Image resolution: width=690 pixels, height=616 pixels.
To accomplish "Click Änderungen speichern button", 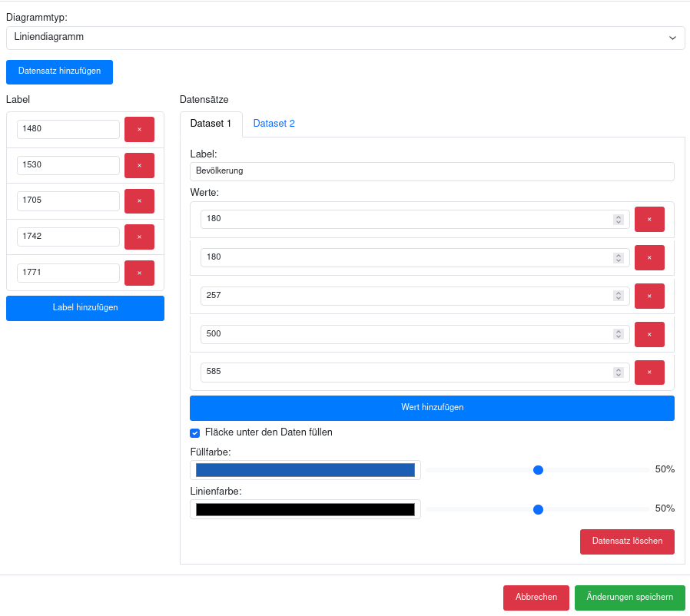I will pos(629,598).
